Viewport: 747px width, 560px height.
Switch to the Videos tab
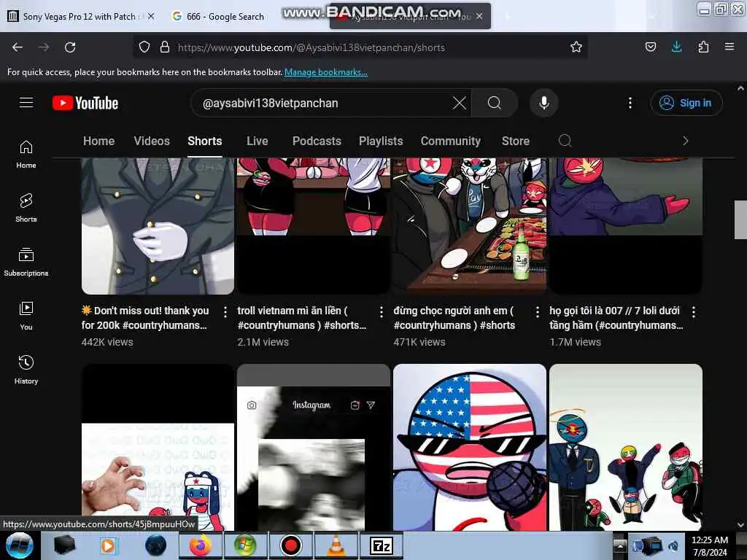click(152, 141)
